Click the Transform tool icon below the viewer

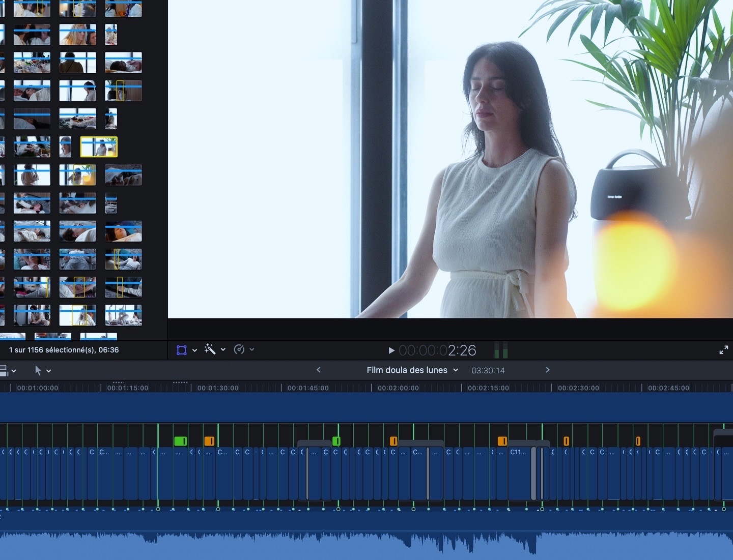[x=181, y=350]
